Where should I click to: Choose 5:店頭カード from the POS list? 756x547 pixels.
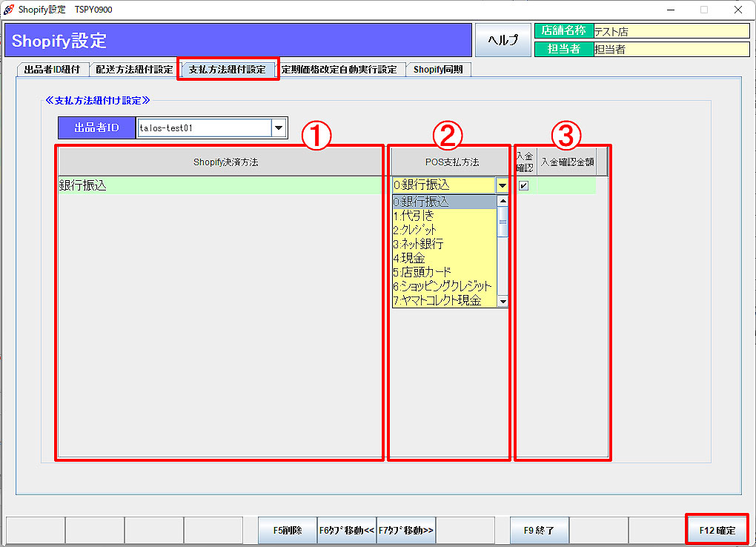coord(445,272)
